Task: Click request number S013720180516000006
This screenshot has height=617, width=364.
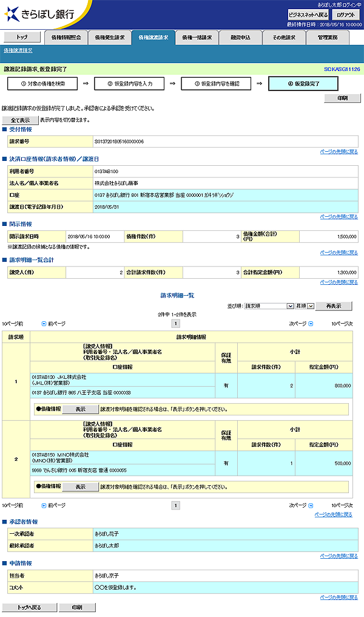Action: pos(119,141)
